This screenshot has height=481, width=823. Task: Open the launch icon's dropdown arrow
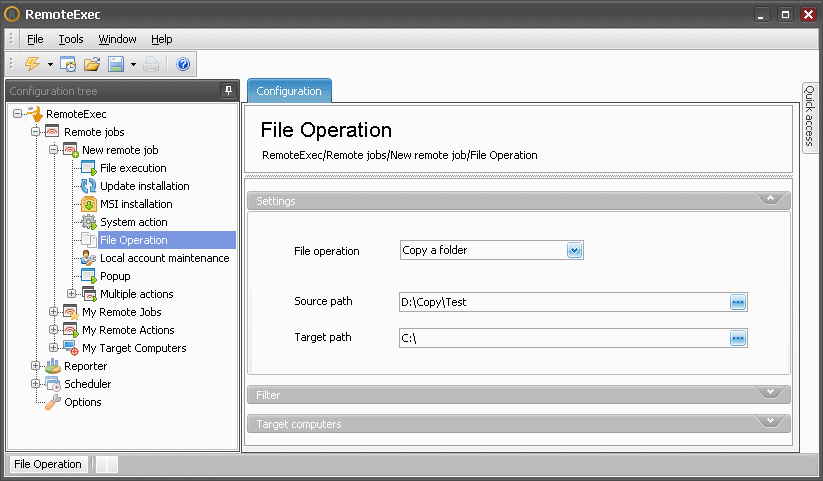click(50, 65)
